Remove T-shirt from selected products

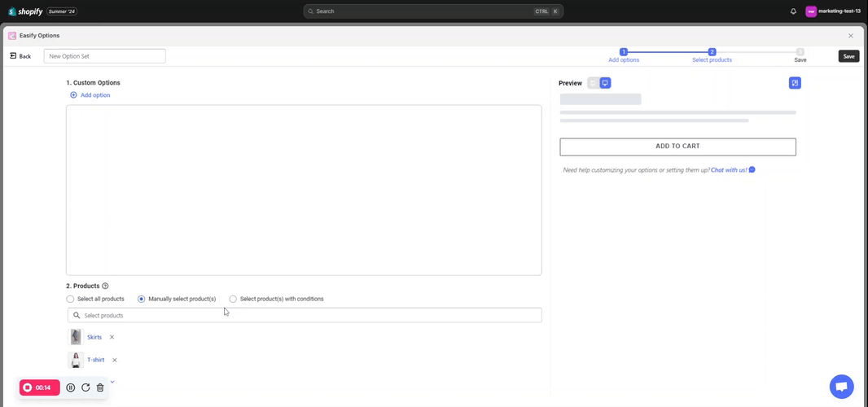[115, 360]
